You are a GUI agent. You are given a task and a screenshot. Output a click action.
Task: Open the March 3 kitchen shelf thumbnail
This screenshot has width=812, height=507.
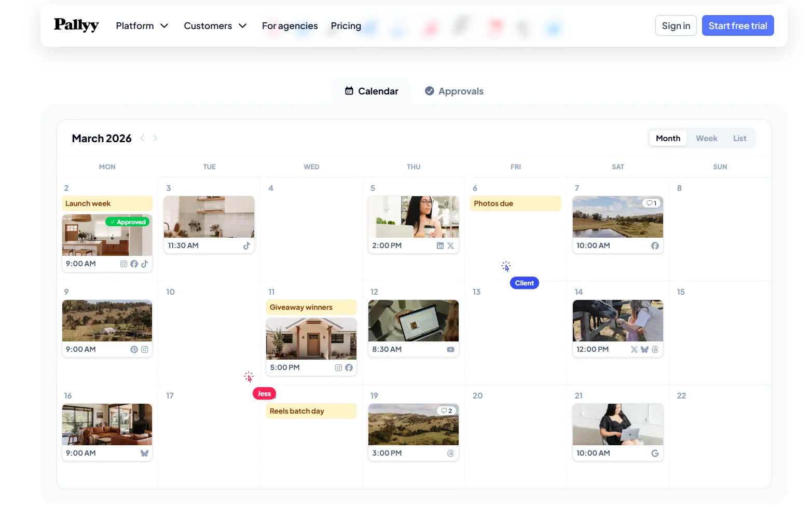pos(209,217)
